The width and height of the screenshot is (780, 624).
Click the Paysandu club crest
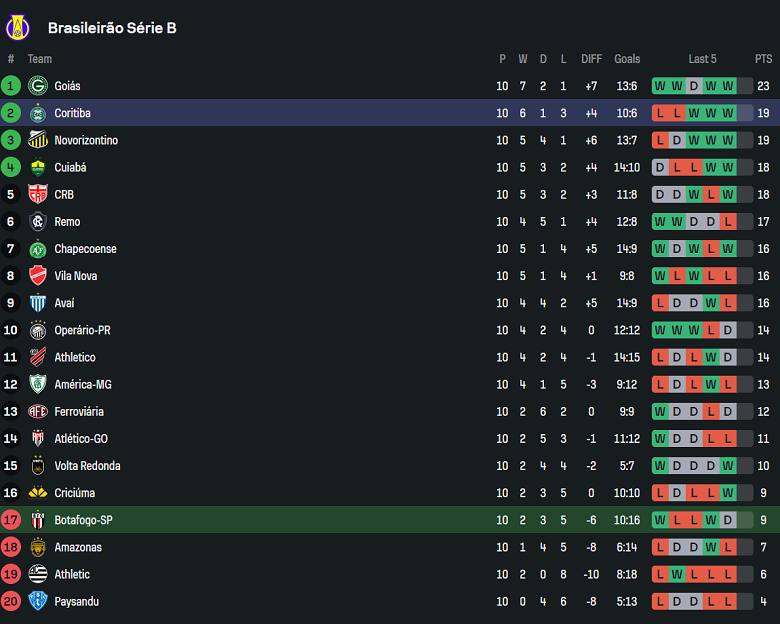pyautogui.click(x=38, y=601)
